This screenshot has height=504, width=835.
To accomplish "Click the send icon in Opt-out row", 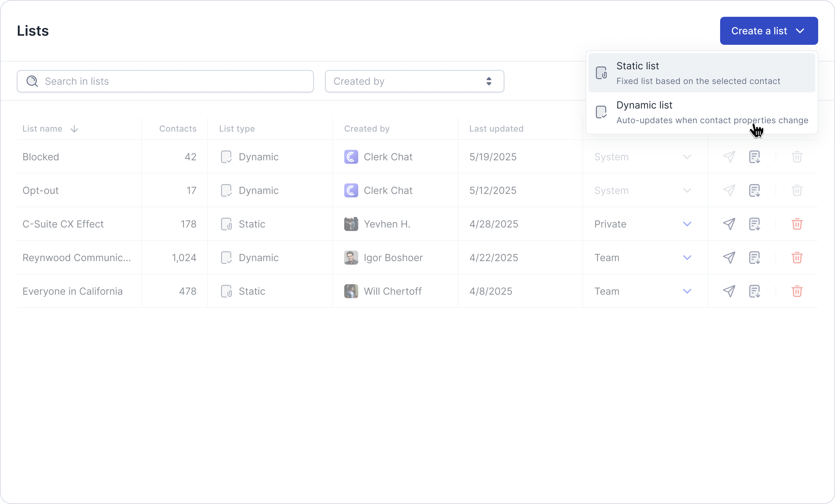I will pyautogui.click(x=729, y=190).
